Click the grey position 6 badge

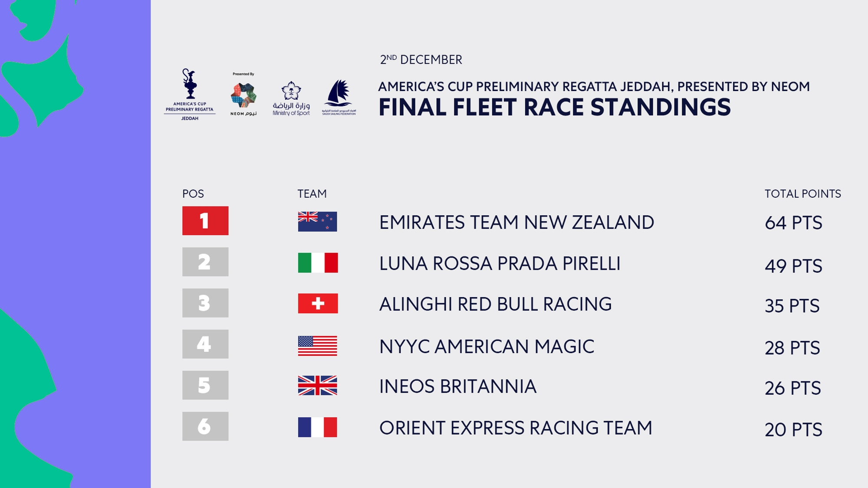point(205,426)
